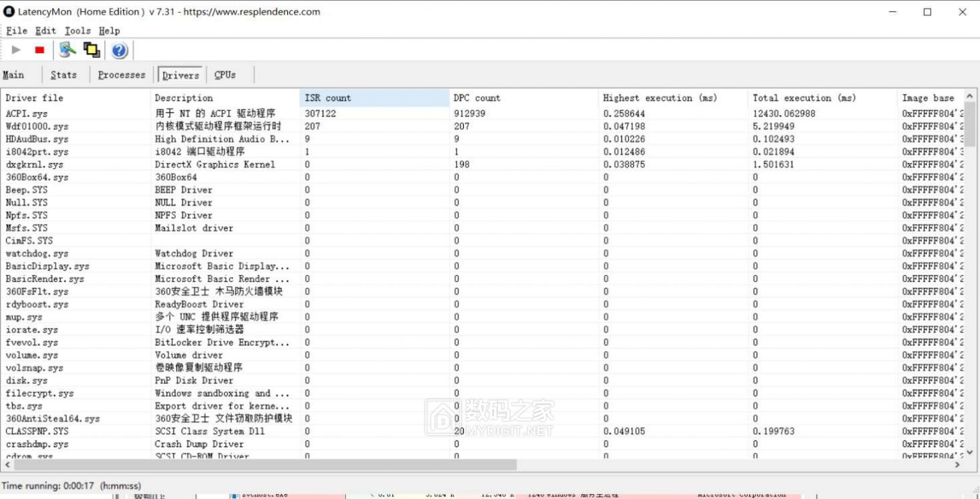Select the iorate.sys driver row
This screenshot has width=980, height=499.
(x=483, y=329)
